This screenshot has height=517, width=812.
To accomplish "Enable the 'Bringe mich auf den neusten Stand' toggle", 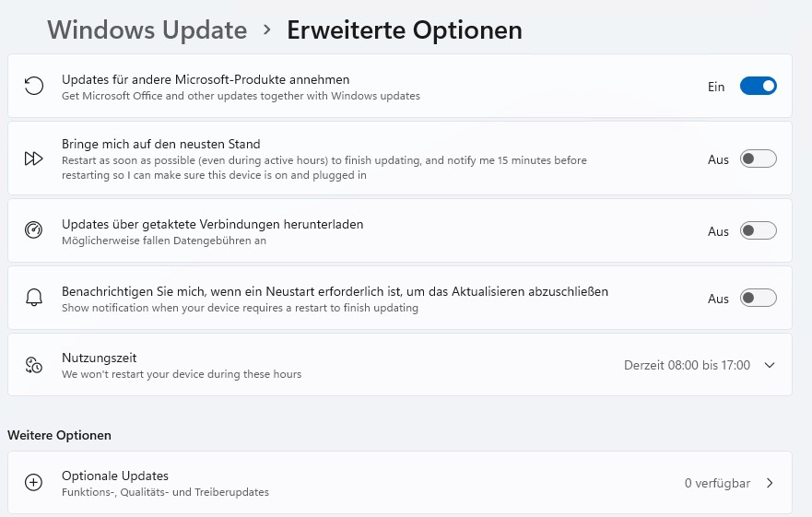I will 758,159.
